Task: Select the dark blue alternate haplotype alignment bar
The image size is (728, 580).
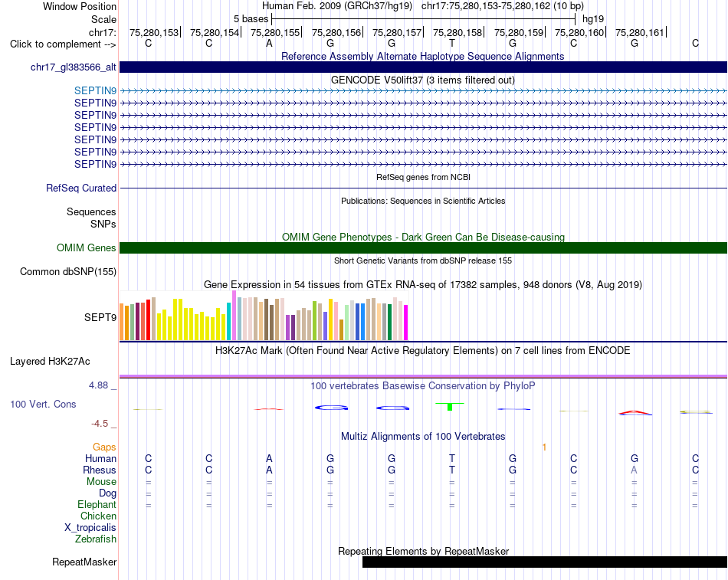Action: (423, 67)
